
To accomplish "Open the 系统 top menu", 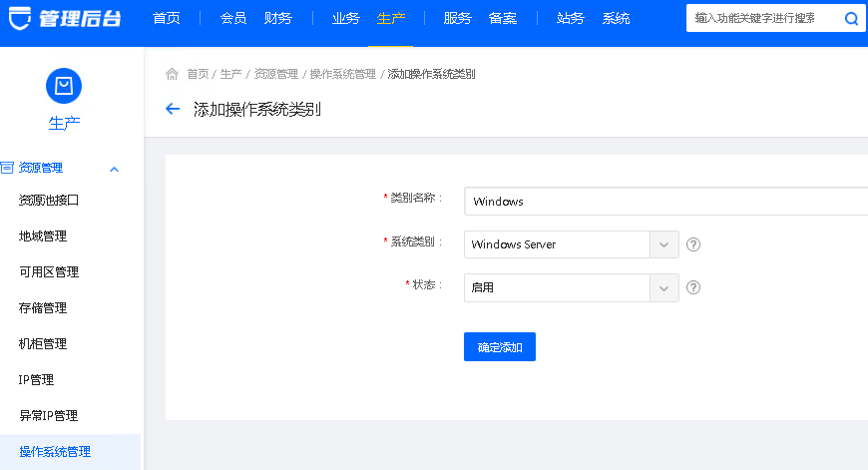I will coord(616,18).
